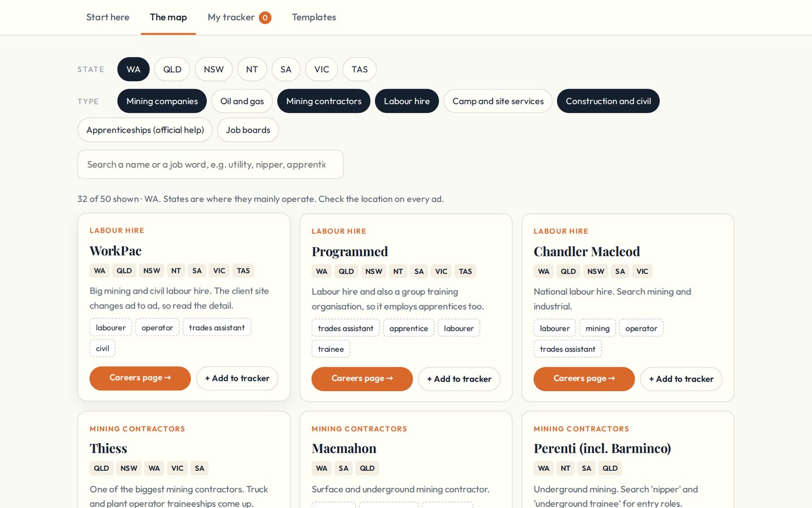Add WorkPac to tracker

coord(237,378)
